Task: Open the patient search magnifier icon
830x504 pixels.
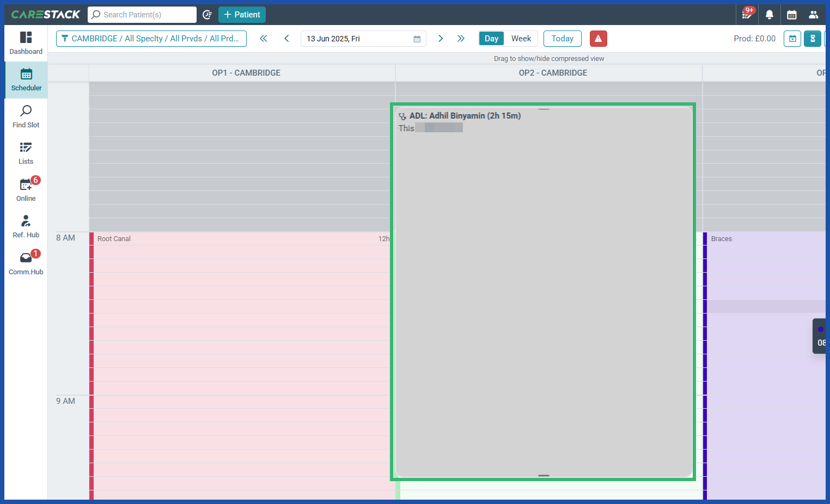Action: [95, 15]
